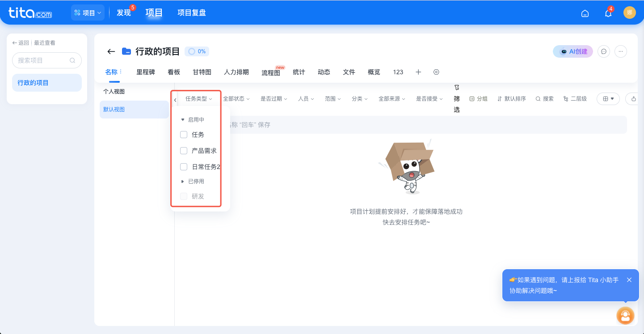This screenshot has height=334, width=644.
Task: Open the 搜索 search function
Action: [544, 98]
